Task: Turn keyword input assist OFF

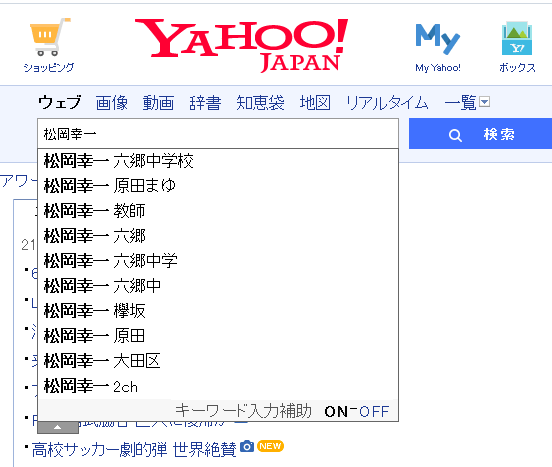Action: 374,411
